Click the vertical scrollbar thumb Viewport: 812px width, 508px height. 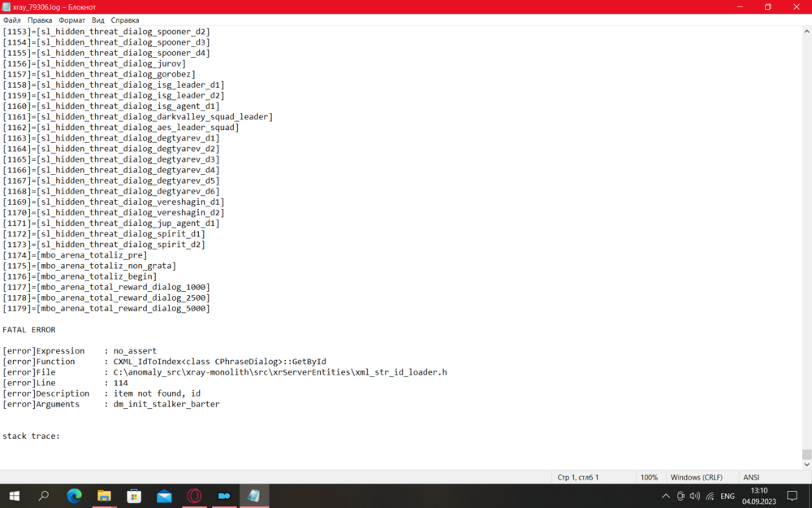click(807, 454)
